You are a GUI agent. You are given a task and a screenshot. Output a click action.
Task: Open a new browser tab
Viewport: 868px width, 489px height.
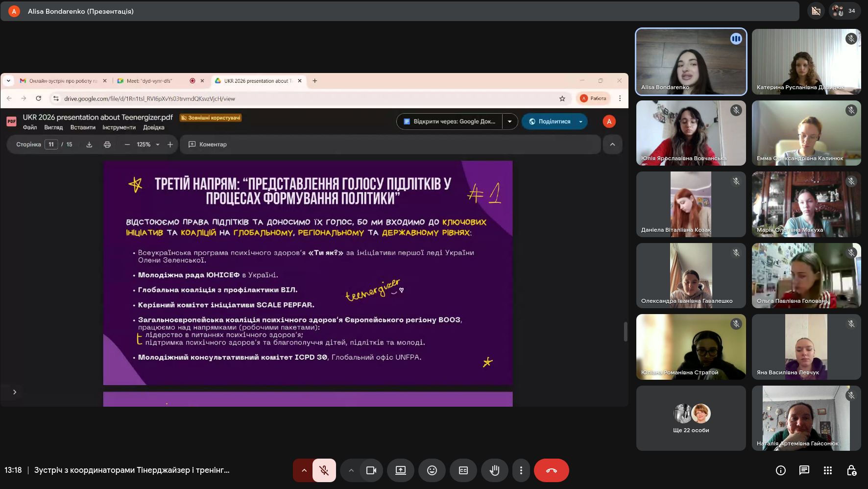click(x=315, y=81)
